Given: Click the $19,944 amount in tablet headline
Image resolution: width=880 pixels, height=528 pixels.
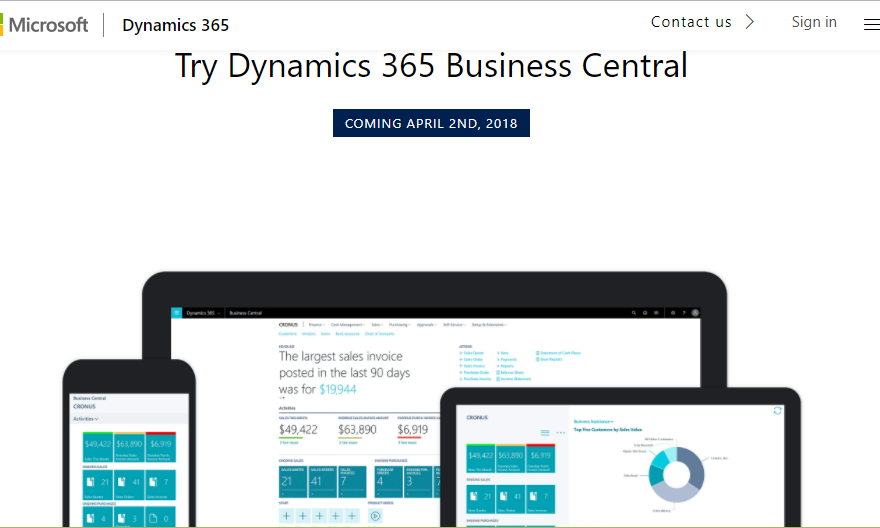Looking at the screenshot, I should (x=338, y=389).
